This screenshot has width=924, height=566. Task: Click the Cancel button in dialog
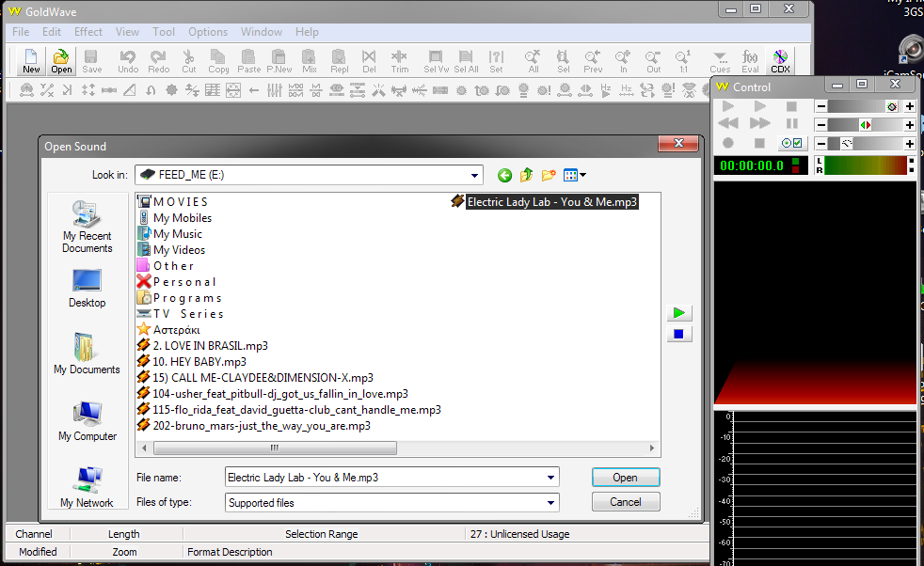click(x=625, y=502)
